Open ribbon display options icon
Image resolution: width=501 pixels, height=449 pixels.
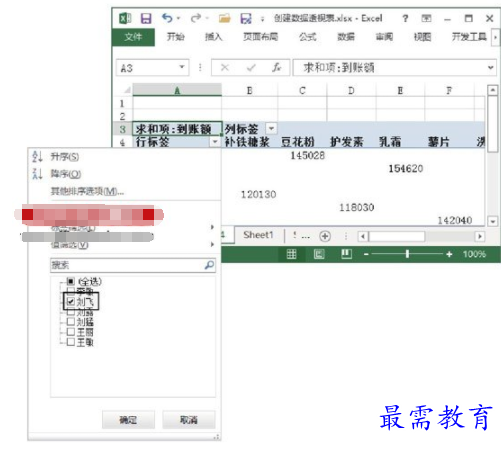pyautogui.click(x=426, y=18)
